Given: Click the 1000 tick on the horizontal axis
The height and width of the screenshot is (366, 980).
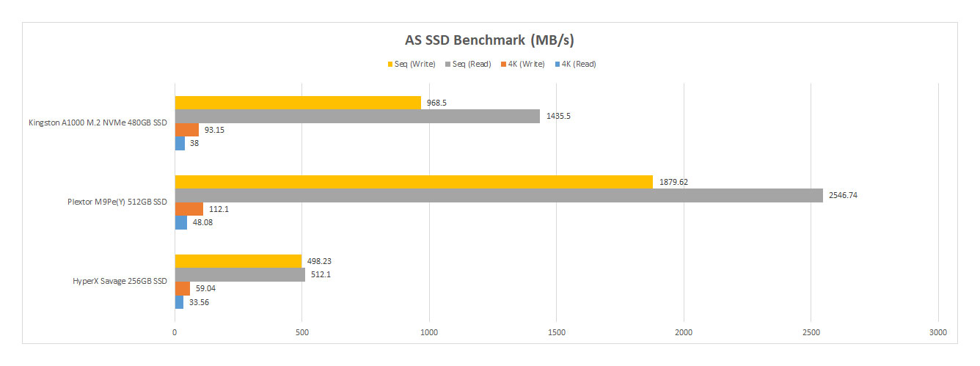Looking at the screenshot, I should pos(429,332).
